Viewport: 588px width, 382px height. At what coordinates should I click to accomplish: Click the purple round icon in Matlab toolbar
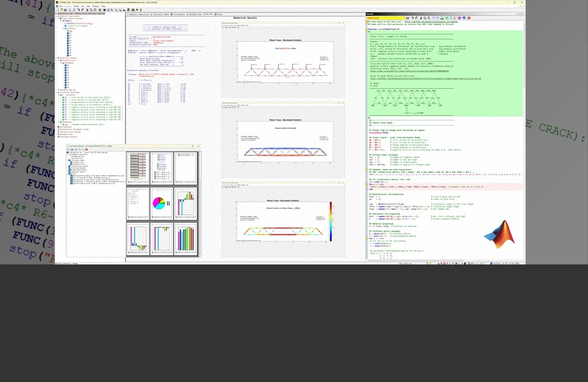click(x=459, y=18)
